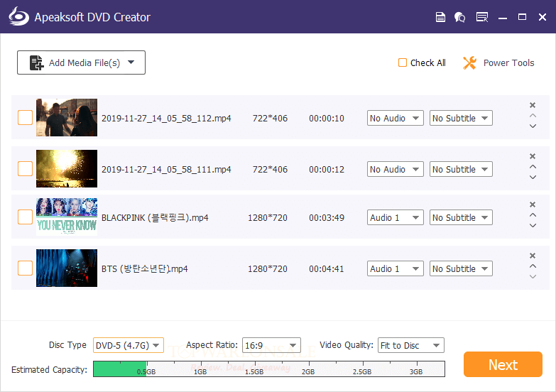Click filename BTS (방탄소년단).mp4

tap(145, 268)
